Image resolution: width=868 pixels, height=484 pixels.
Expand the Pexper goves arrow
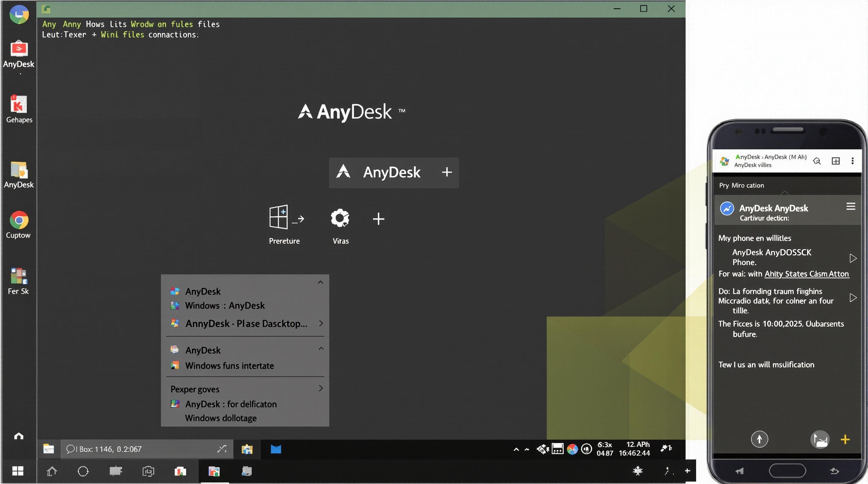tap(321, 388)
